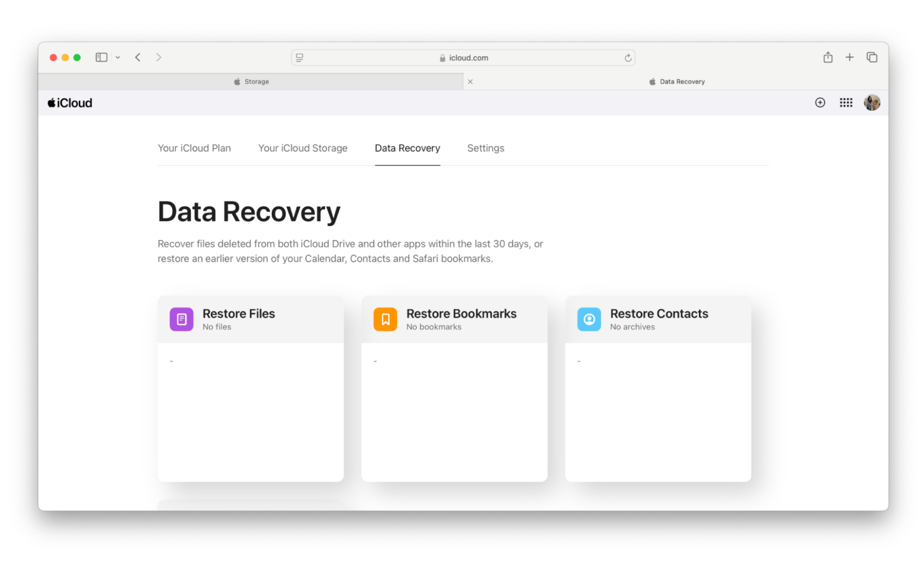
Task: Go to Your iCloud Plan section
Action: [194, 148]
